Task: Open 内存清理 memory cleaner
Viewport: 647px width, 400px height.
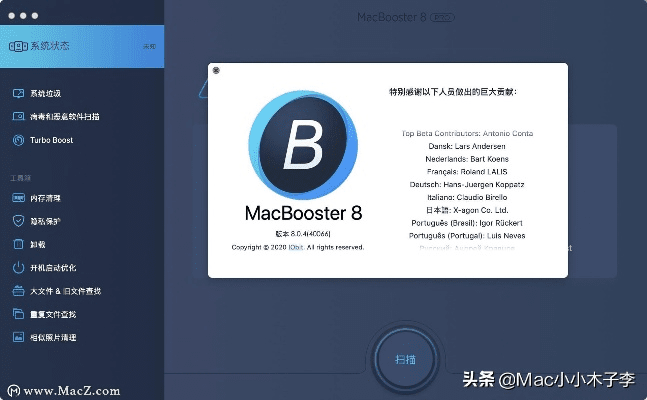Action: (45, 199)
